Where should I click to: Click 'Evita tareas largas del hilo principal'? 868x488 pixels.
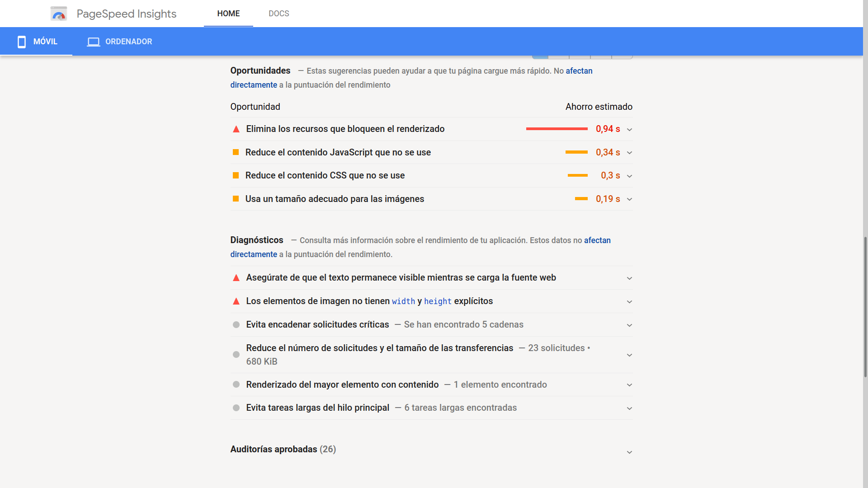pyautogui.click(x=317, y=408)
